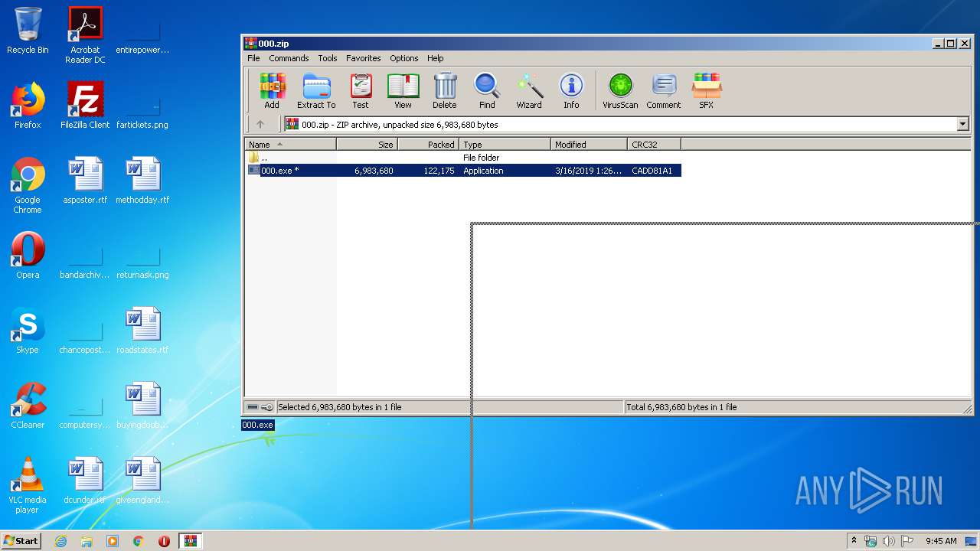Click the Skype desktop icon

tap(28, 331)
